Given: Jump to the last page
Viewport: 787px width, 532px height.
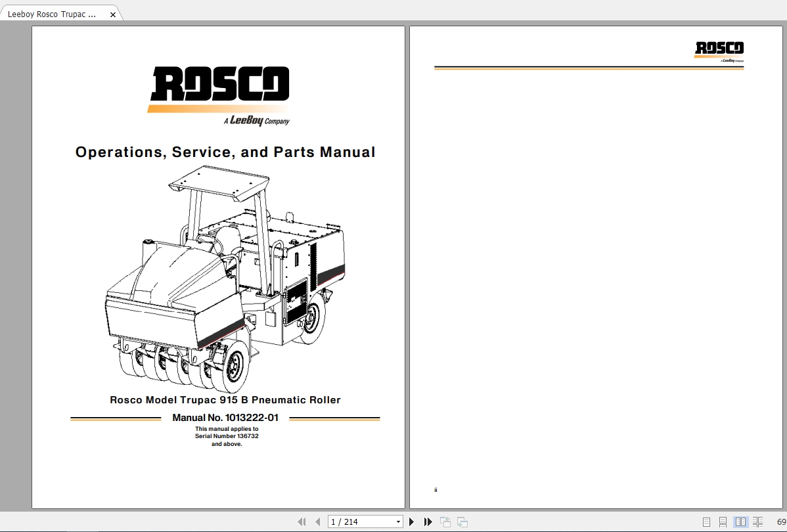Looking at the screenshot, I should 428,522.
